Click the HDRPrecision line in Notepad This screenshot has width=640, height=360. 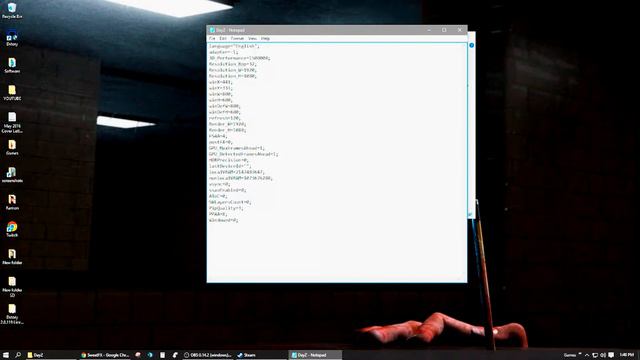tap(229, 160)
